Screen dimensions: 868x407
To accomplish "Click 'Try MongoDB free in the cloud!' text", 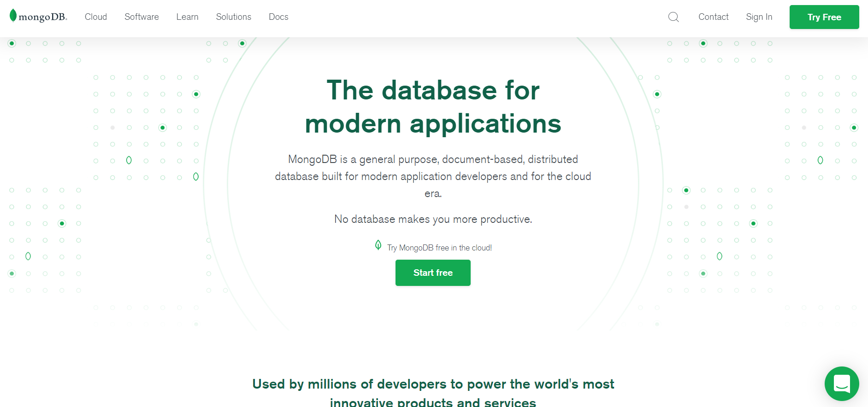I will click(x=439, y=248).
